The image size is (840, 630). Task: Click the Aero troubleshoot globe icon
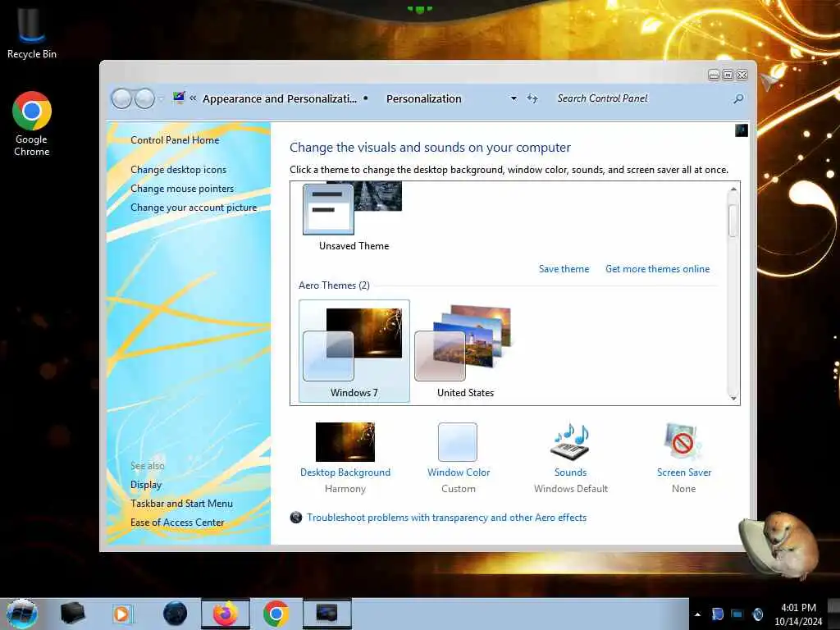(295, 518)
